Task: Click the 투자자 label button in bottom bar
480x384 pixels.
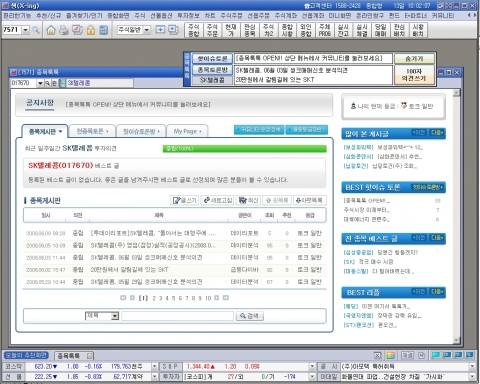Action: (170, 377)
